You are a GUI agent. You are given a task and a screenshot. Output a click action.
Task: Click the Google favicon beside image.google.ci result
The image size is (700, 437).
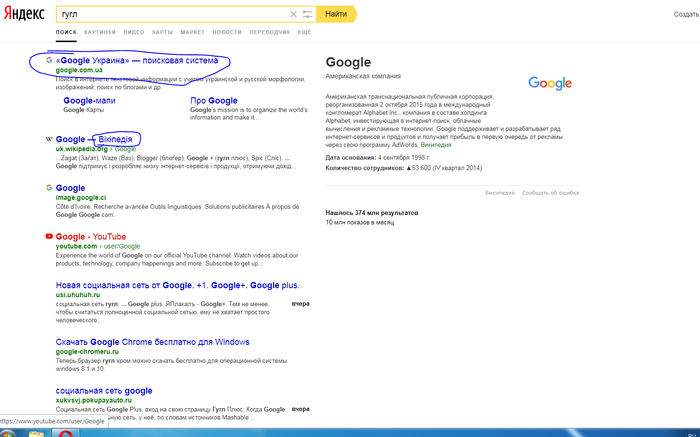pyautogui.click(x=49, y=188)
